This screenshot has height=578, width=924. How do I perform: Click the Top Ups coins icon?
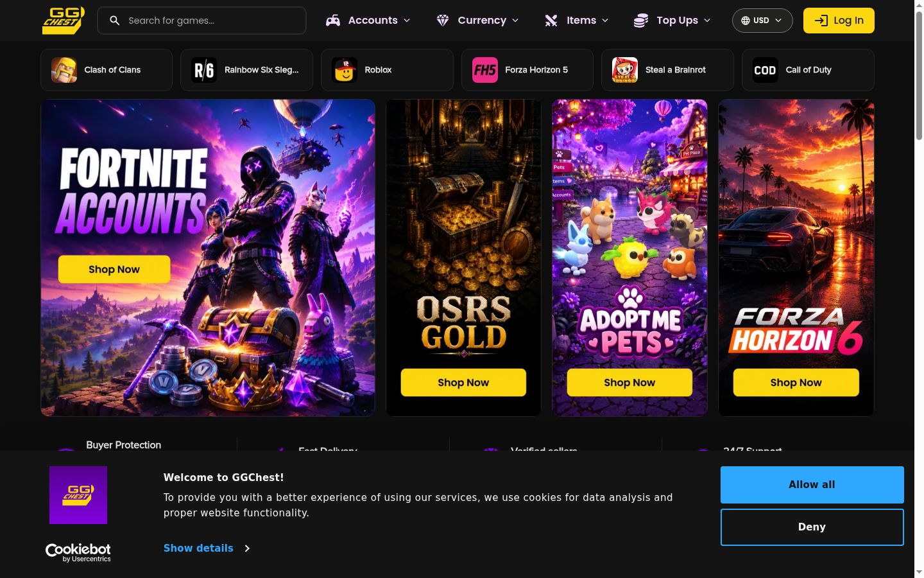pos(640,21)
